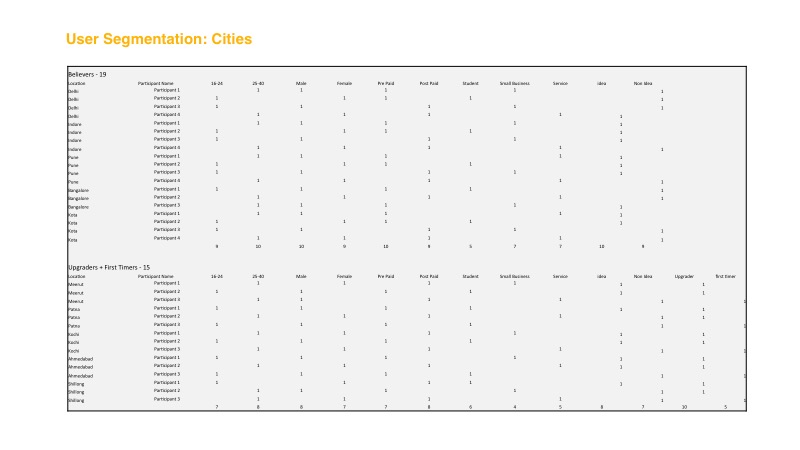Select the '16-24' header in Believers table
Viewport: 800px width, 450px height.
(x=216, y=83)
